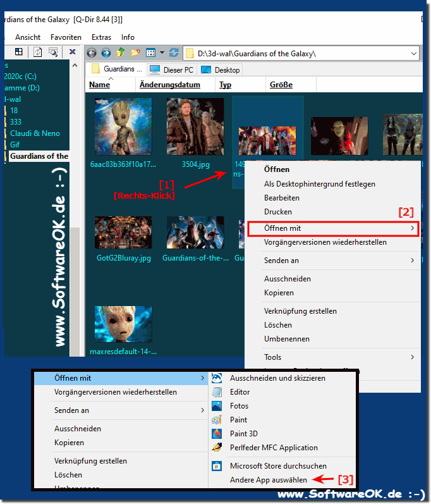The image size is (431, 504).
Task: Click the address path D:\3d-wal\Guardians of the Galaxy
Action: [x=257, y=54]
